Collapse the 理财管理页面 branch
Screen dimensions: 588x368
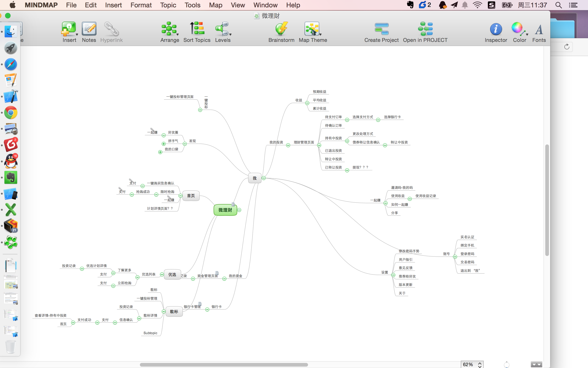319,145
